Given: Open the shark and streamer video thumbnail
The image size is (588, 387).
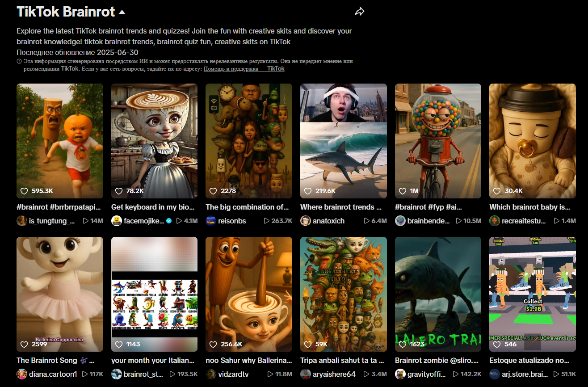Looking at the screenshot, I should pyautogui.click(x=344, y=141).
